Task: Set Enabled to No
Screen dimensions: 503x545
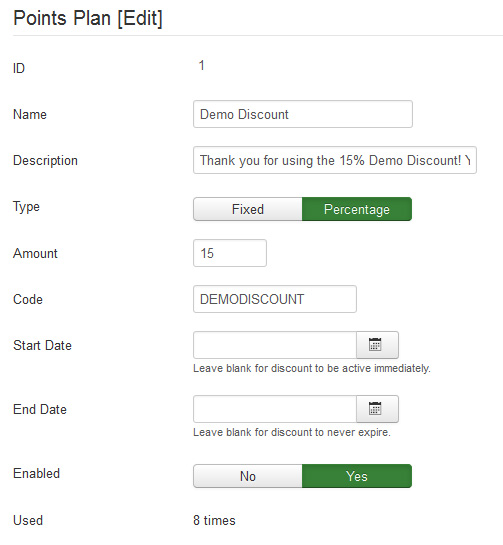Action: click(248, 476)
